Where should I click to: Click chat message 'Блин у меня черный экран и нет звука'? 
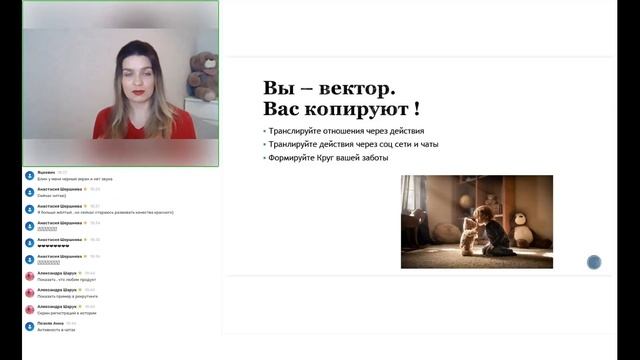(x=75, y=179)
